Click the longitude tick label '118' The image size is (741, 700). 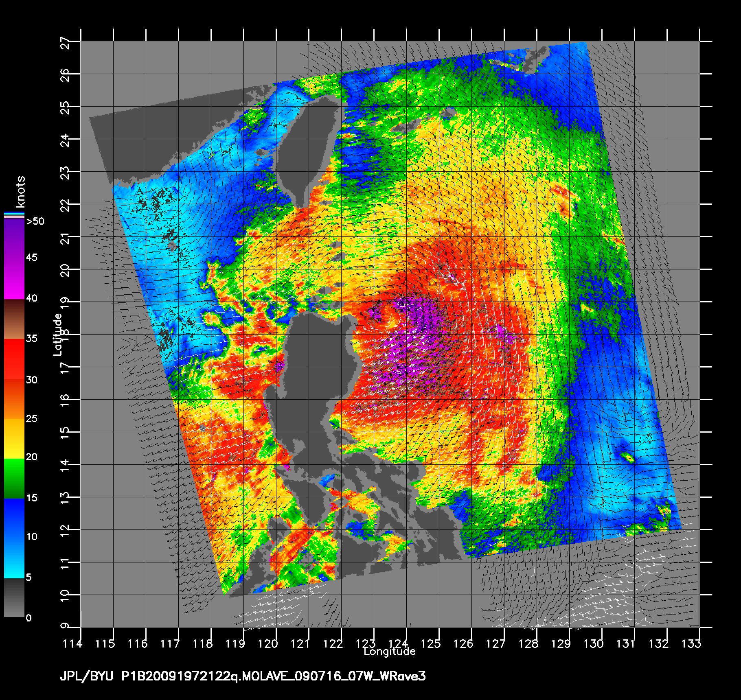point(202,644)
